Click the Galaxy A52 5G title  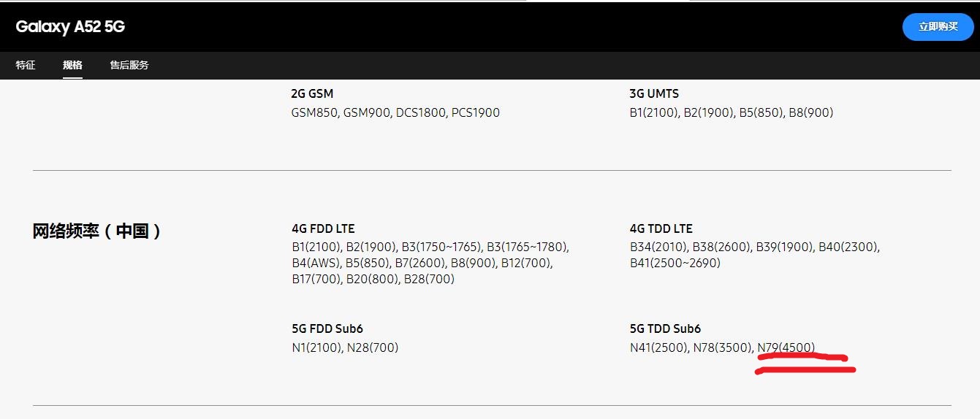70,27
